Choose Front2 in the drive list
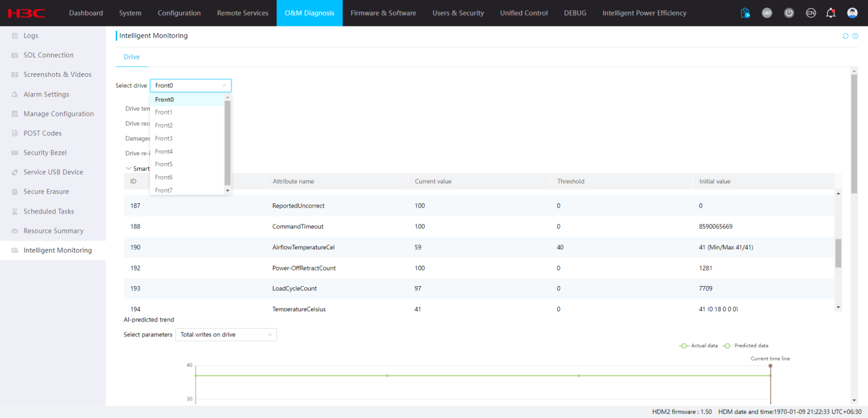This screenshot has height=418, width=868. [187, 125]
